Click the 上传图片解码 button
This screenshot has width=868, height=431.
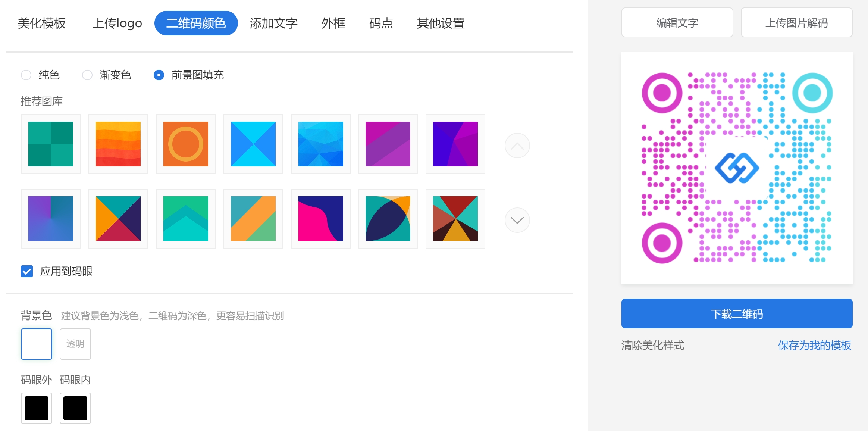click(x=797, y=22)
